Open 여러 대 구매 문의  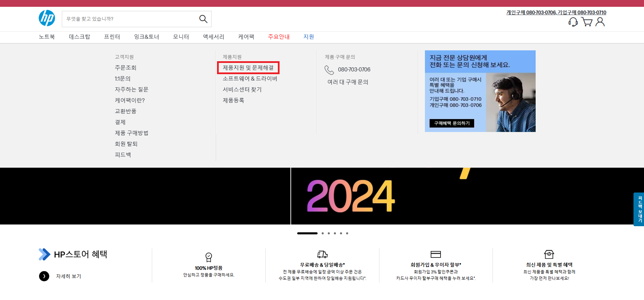point(348,82)
